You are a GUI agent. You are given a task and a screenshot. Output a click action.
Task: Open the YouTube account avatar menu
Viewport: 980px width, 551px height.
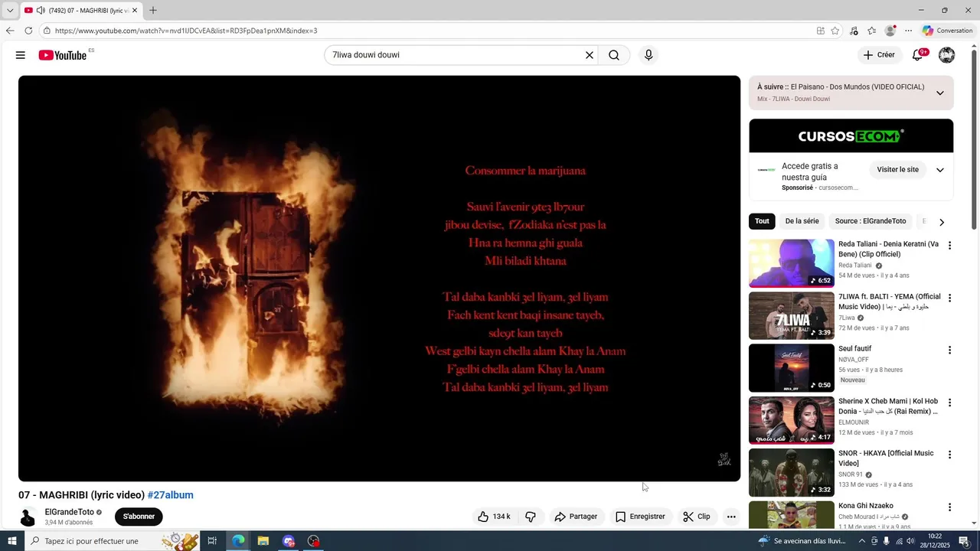click(x=947, y=55)
